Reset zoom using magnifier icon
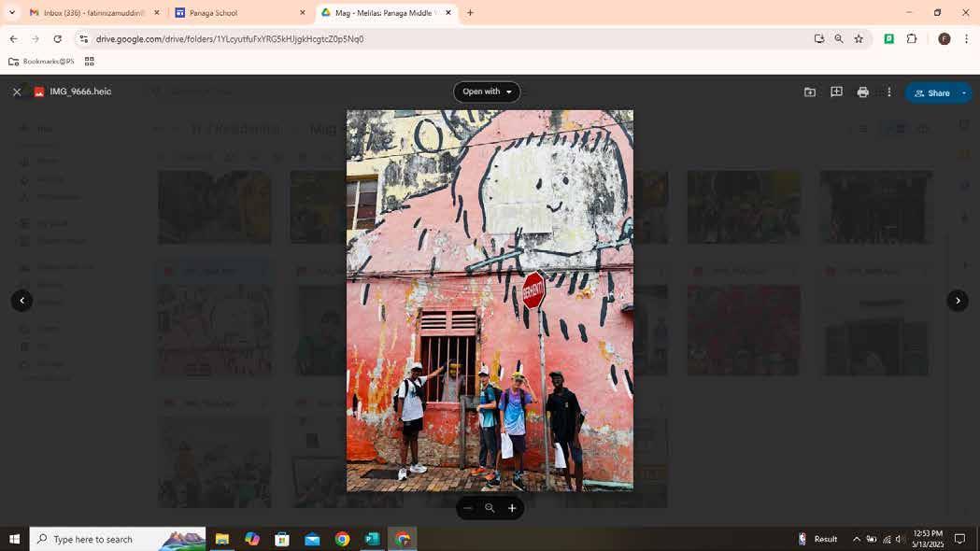The width and height of the screenshot is (980, 551). click(x=490, y=508)
